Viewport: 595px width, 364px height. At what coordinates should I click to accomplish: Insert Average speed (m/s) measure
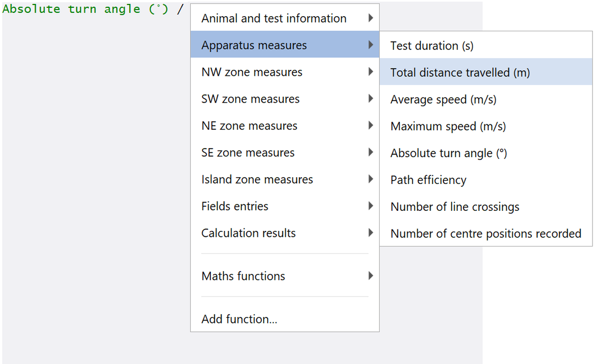pyautogui.click(x=486, y=99)
